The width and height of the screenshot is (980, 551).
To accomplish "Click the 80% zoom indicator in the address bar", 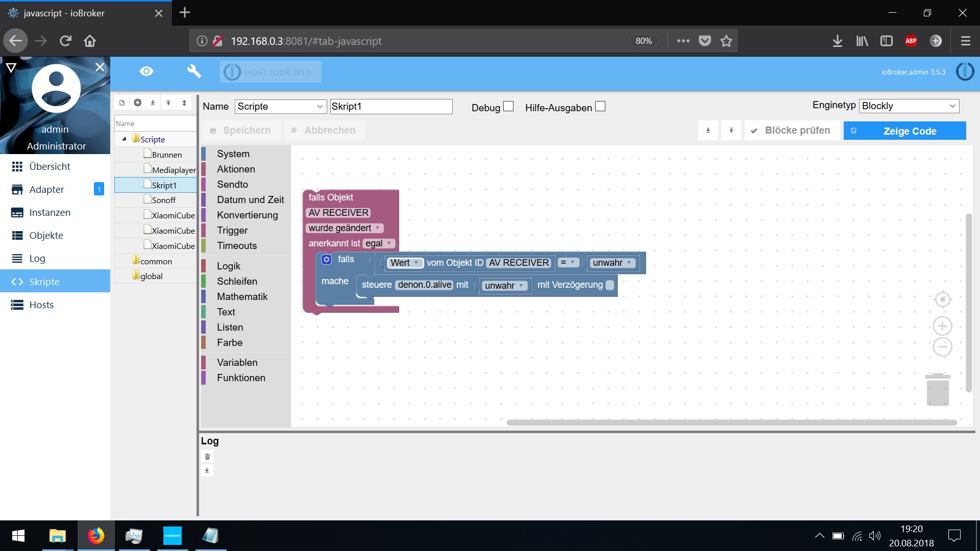I will click(x=644, y=41).
